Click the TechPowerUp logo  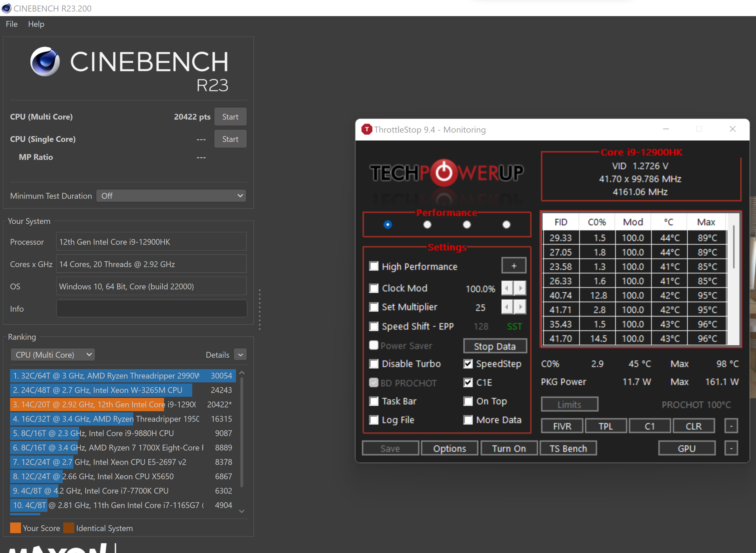pos(446,173)
